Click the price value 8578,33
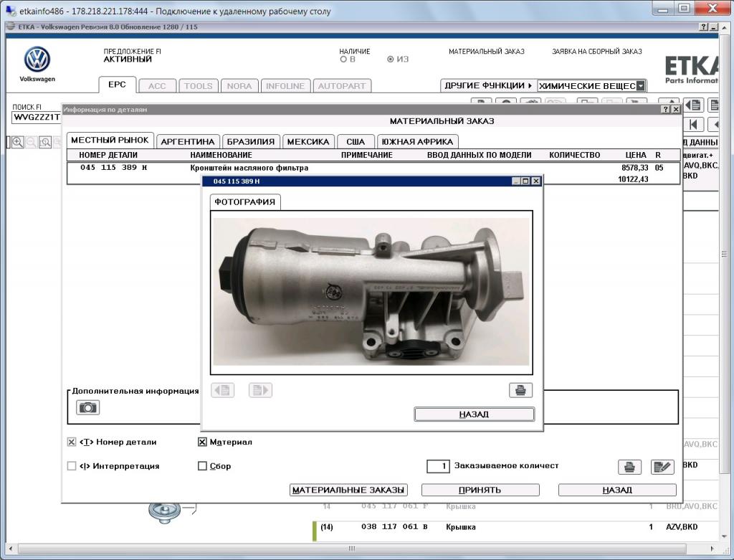The image size is (734, 560). click(635, 168)
